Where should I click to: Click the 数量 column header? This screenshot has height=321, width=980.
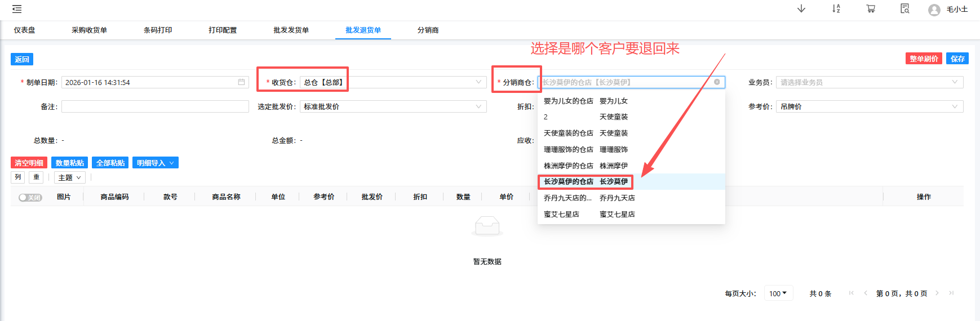point(463,197)
